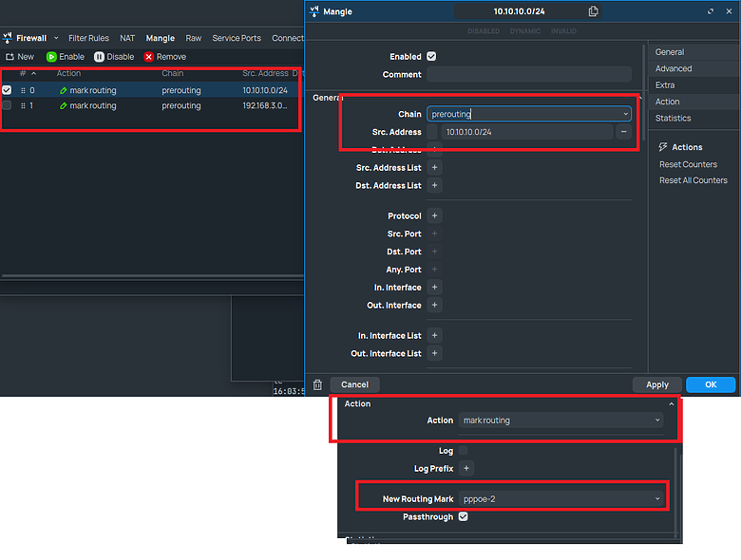The height and width of the screenshot is (560, 741).
Task: Click the mark routing pencil icon in row 1
Action: point(64,105)
